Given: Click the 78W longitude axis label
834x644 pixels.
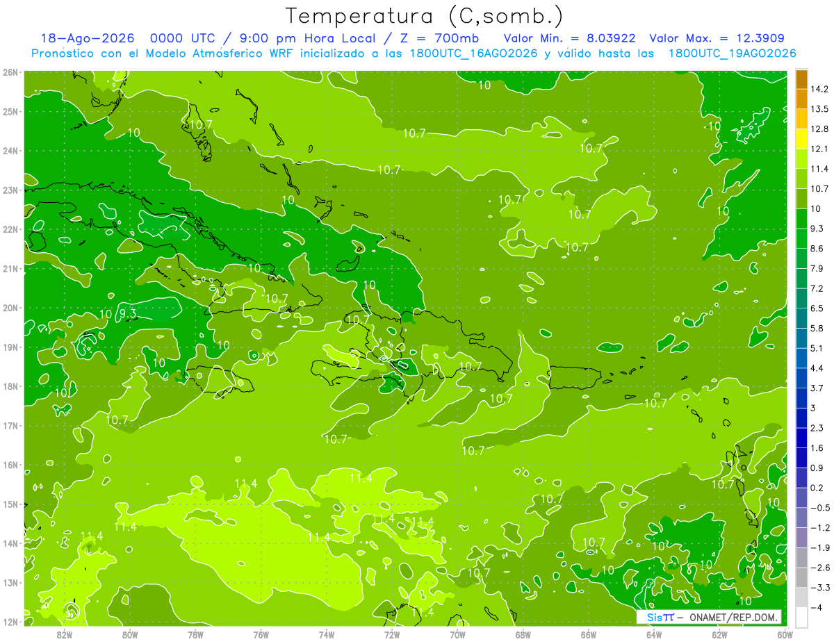Looking at the screenshot, I should [195, 634].
